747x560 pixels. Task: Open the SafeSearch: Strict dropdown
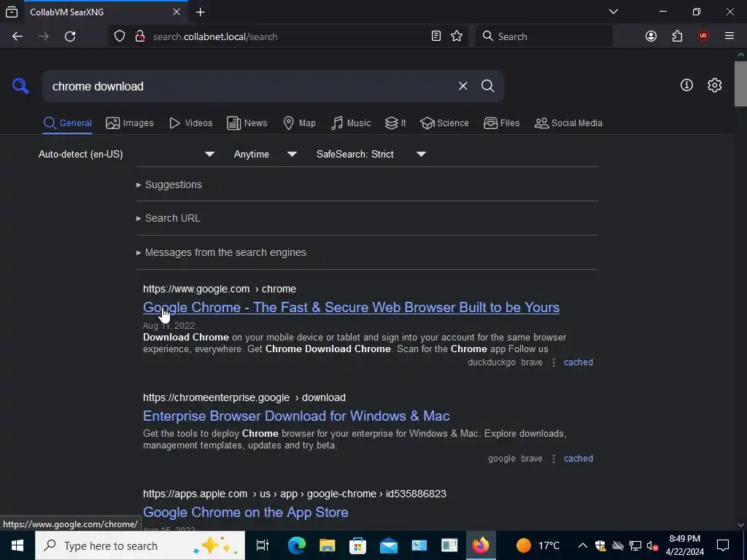pos(371,155)
